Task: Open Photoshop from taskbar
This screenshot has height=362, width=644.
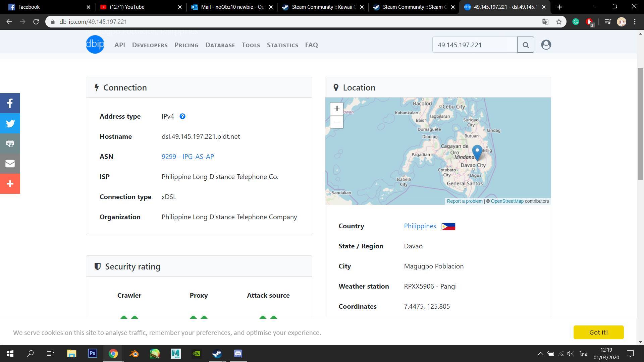Action: pos(92,353)
